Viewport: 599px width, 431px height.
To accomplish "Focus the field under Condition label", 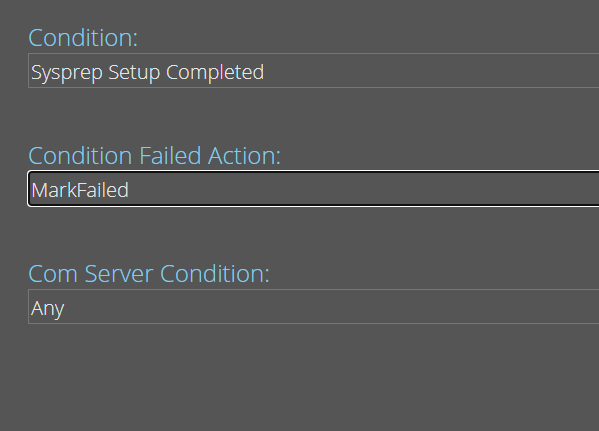I will (x=314, y=71).
